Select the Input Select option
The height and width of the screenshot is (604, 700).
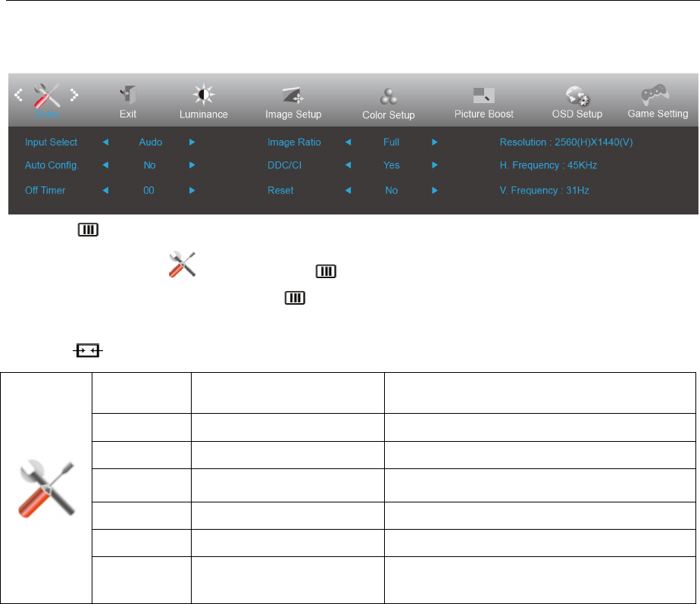51,142
